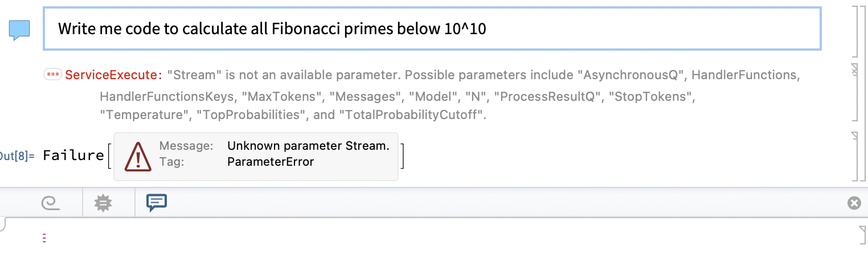Click the red dots in the new cell
Viewport: 868px width, 262px height.
point(44,239)
